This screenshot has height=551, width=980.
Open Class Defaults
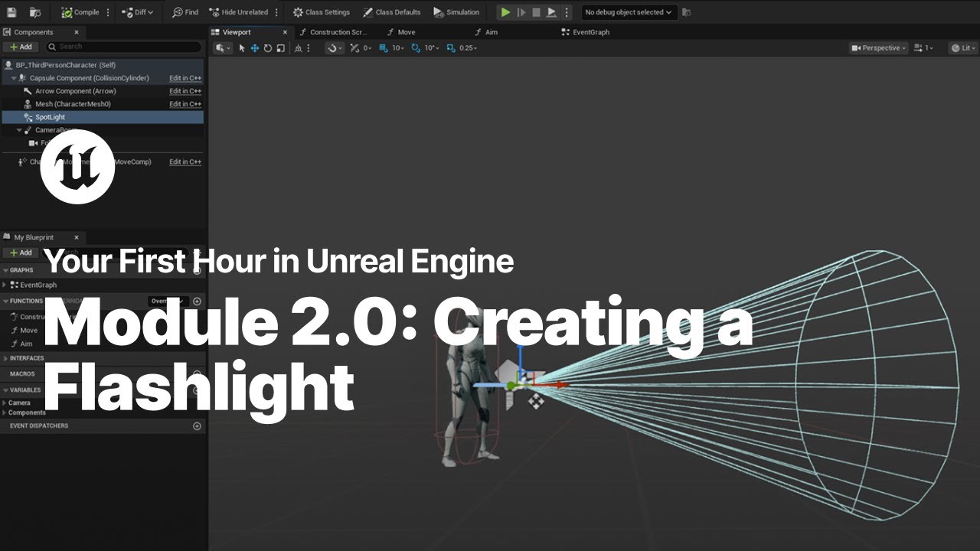point(392,12)
